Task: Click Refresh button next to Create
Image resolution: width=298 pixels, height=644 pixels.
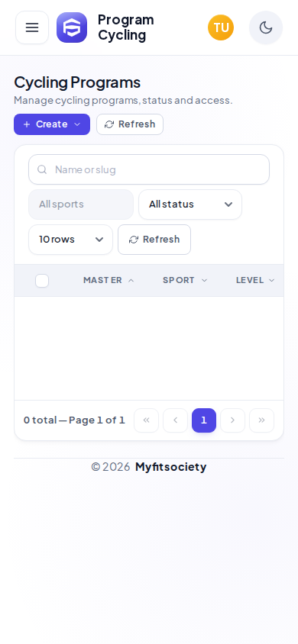Action: click(130, 124)
